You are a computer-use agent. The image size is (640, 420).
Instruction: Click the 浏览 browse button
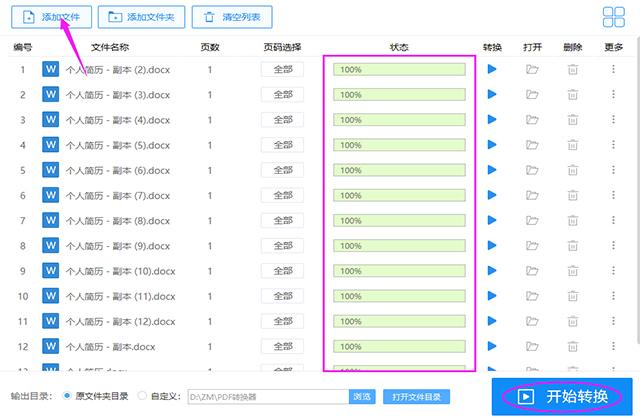click(x=362, y=396)
